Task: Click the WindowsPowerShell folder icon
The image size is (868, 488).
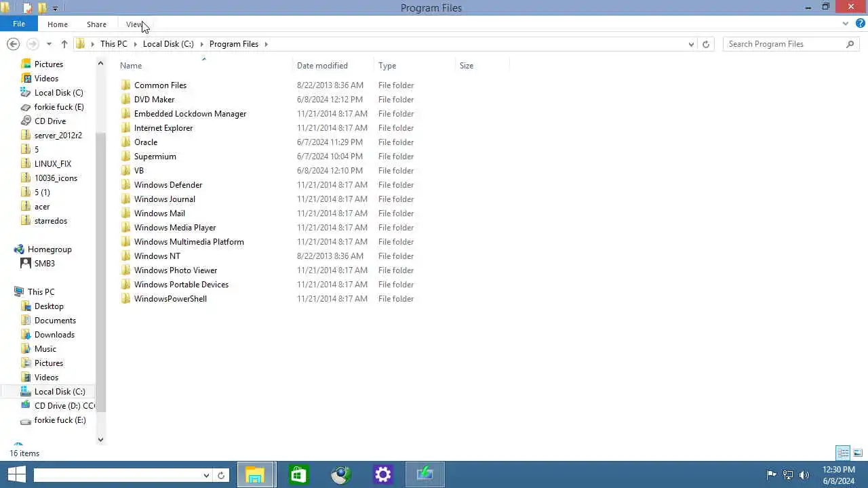Action: pos(125,299)
